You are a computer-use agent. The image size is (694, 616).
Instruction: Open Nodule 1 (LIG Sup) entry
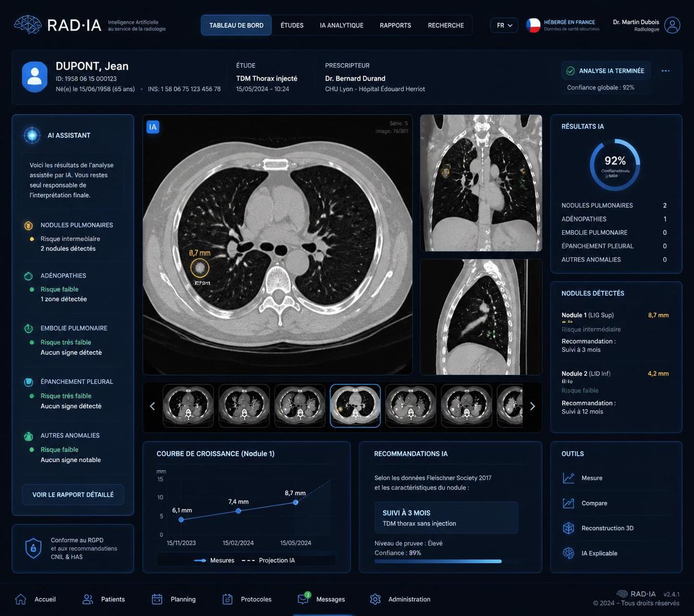pyautogui.click(x=615, y=332)
